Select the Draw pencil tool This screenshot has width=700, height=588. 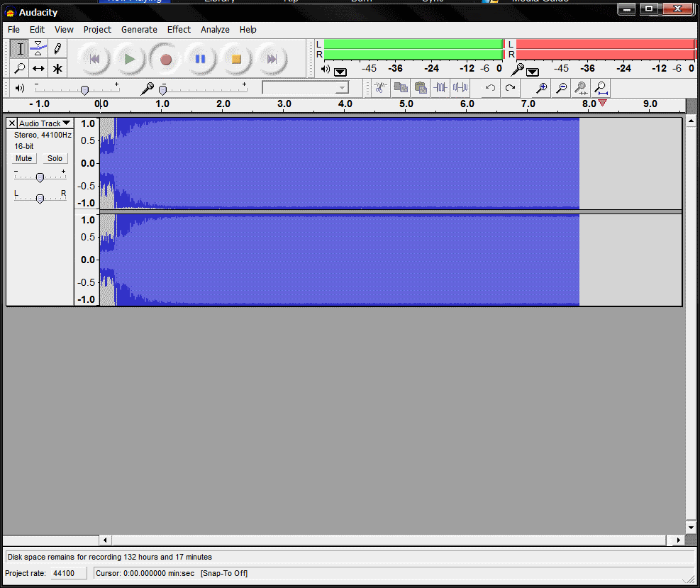tap(57, 49)
